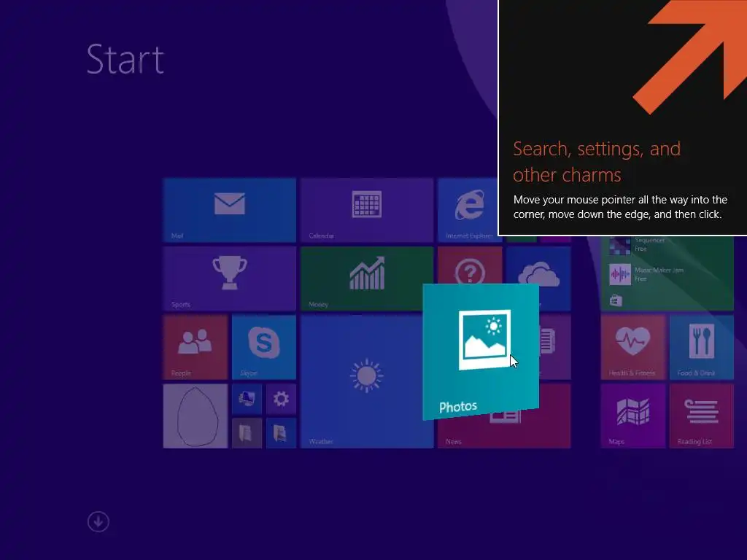Open the PC settings gear tile

(281, 399)
